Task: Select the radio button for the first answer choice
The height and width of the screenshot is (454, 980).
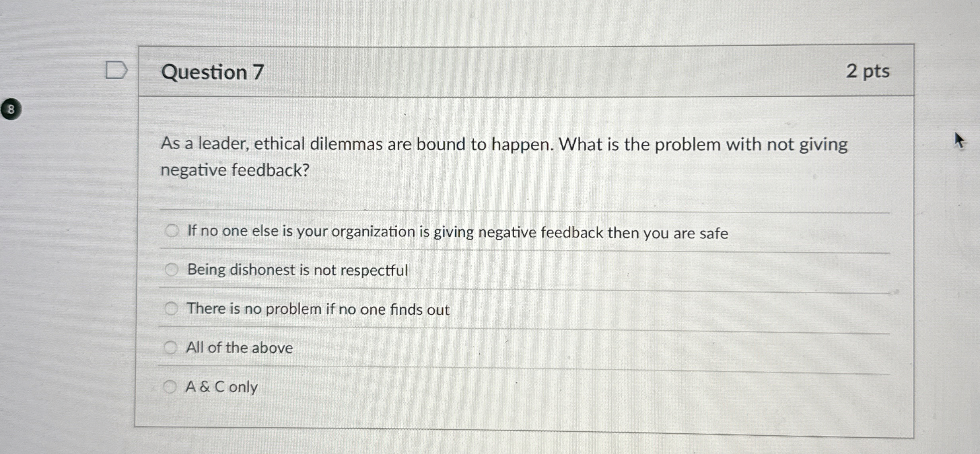Action: (172, 231)
